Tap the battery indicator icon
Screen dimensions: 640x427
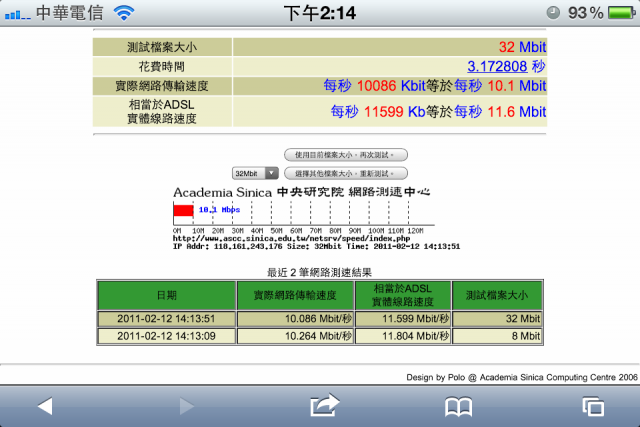[x=622, y=13]
